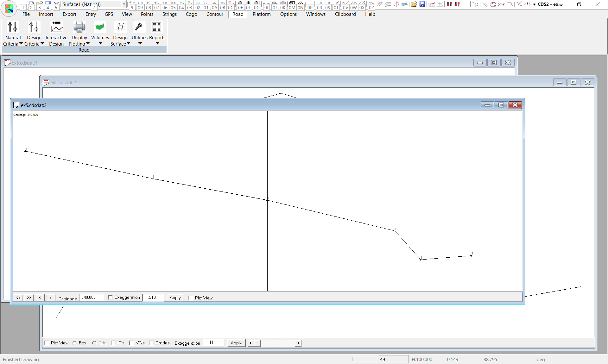Click Apply next to exaggeration 1.218

[175, 298]
